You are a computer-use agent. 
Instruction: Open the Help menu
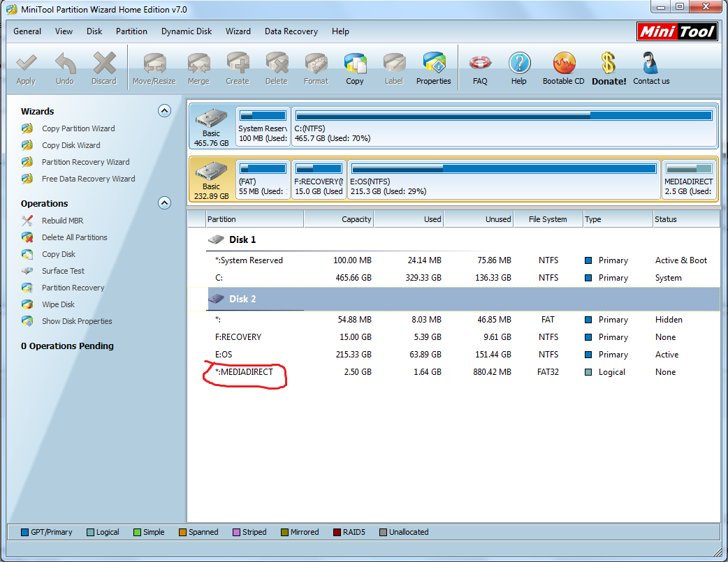tap(340, 31)
